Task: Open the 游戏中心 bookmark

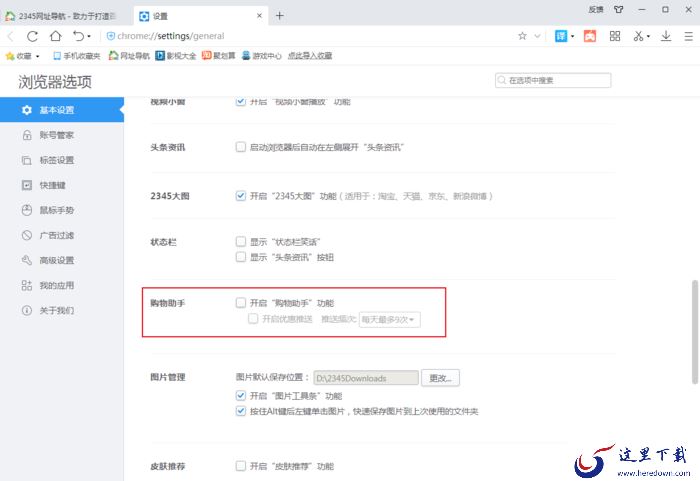Action: pos(262,56)
